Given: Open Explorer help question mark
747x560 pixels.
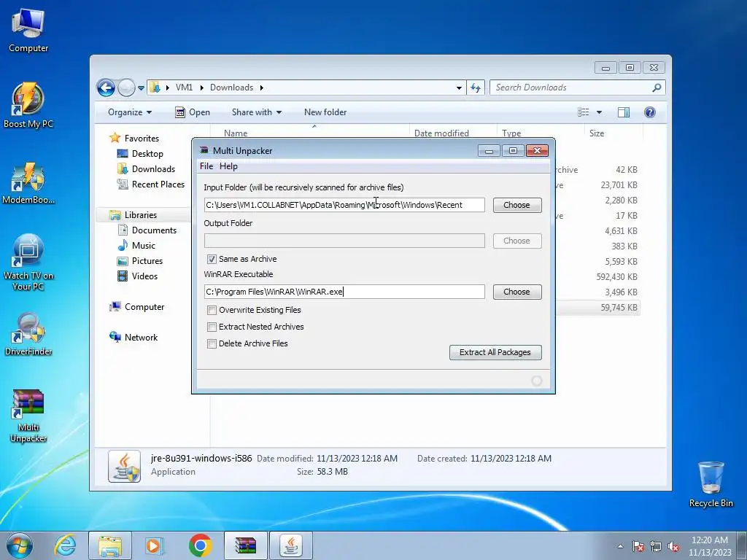Looking at the screenshot, I should click(649, 112).
